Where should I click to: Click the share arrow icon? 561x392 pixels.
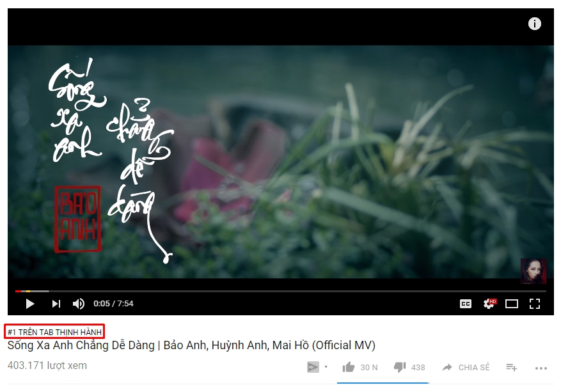tap(447, 367)
